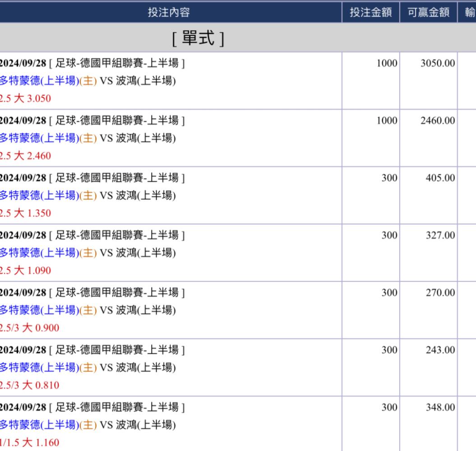Select the bet line "1/1.5 大 1.160"
The width and height of the screenshot is (476, 451).
29,442
